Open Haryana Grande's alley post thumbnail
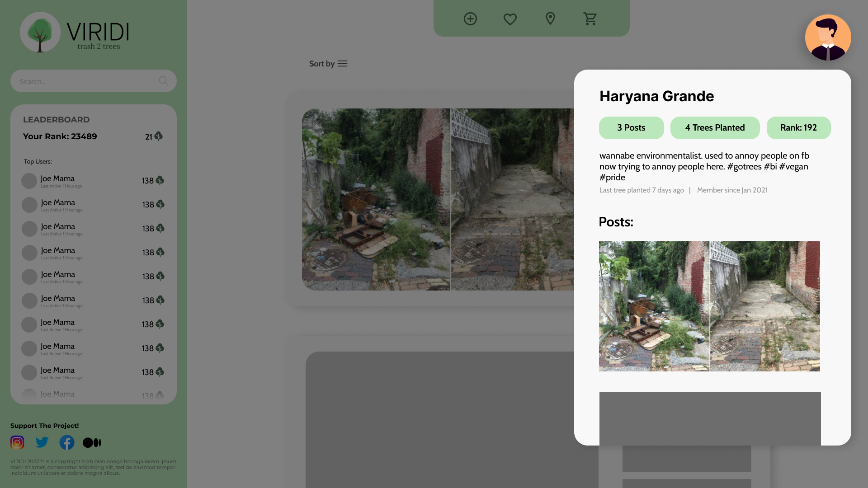This screenshot has width=868, height=488. pyautogui.click(x=709, y=306)
